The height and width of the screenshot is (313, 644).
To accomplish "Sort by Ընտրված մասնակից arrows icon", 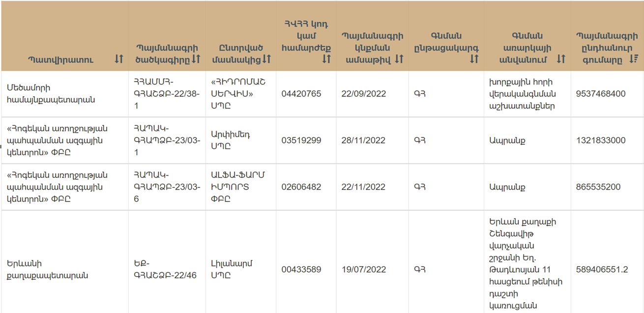I will 266,59.
